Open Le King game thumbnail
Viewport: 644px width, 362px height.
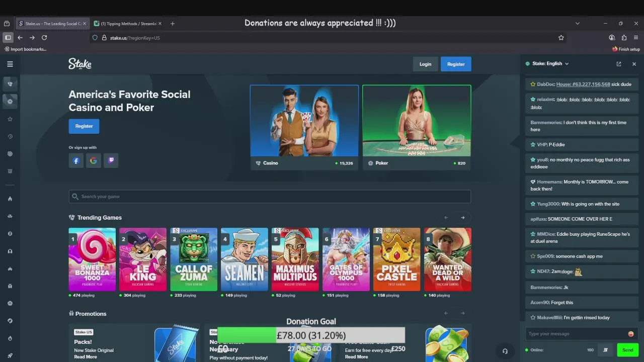(143, 259)
